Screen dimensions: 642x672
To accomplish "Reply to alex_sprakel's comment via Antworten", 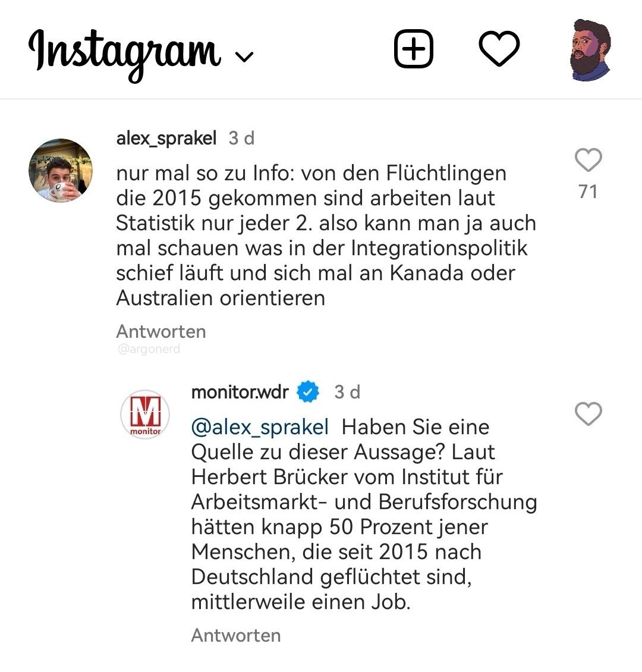I will [161, 331].
